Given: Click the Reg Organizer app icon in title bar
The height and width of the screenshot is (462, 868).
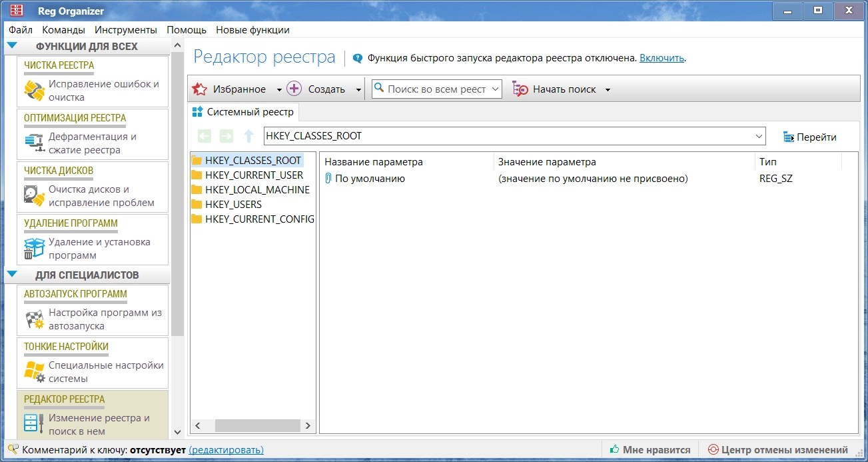Looking at the screenshot, I should [16, 11].
